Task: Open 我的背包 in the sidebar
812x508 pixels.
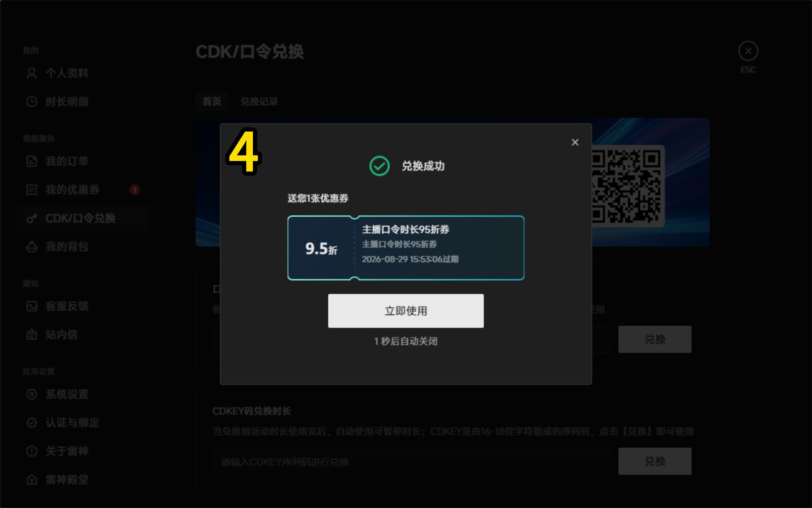Action: pyautogui.click(x=82, y=247)
